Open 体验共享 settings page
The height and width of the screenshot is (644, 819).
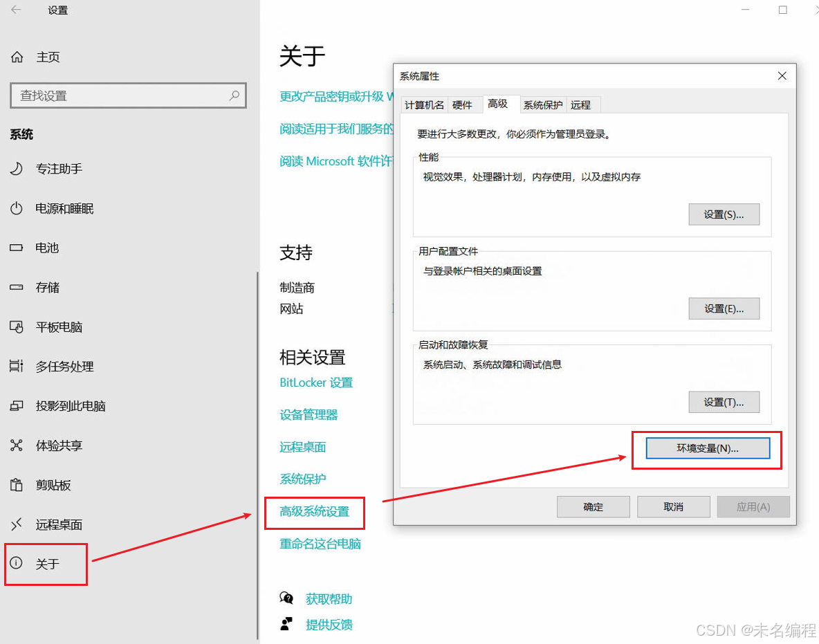[x=59, y=445]
